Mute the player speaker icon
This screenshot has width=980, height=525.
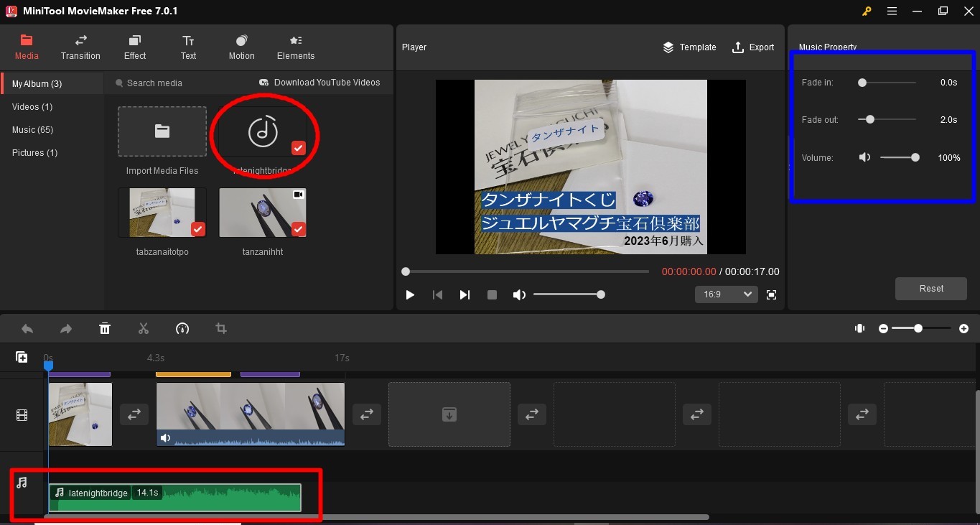[519, 295]
